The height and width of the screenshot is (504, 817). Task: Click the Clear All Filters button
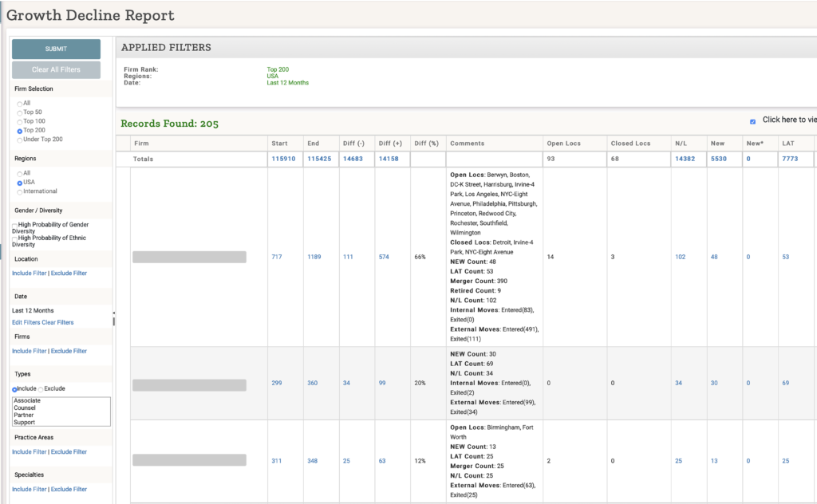pos(57,69)
